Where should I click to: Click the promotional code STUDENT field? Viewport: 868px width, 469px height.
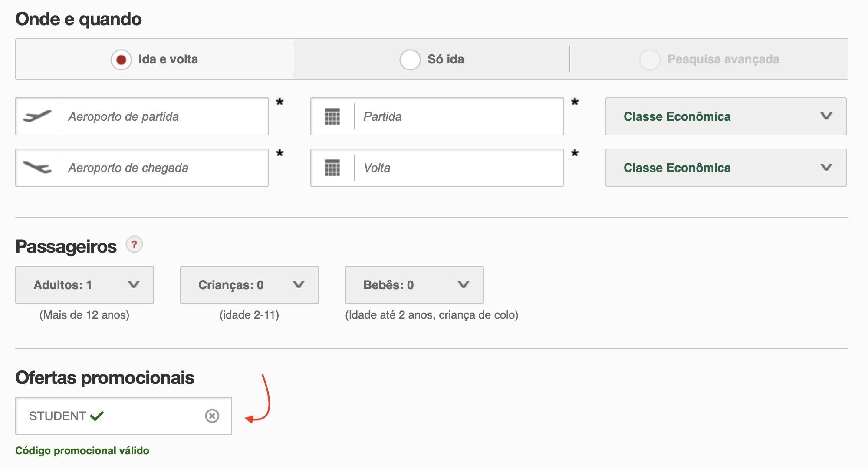pyautogui.click(x=124, y=416)
